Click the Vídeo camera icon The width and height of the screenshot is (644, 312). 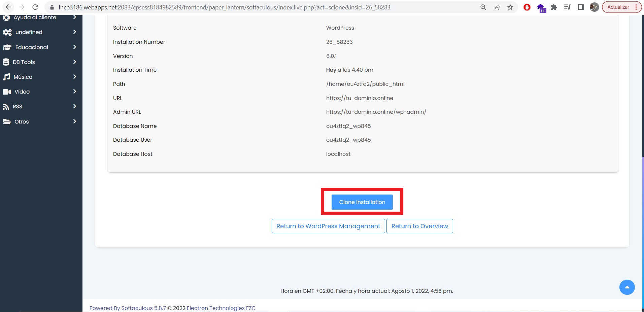(7, 92)
